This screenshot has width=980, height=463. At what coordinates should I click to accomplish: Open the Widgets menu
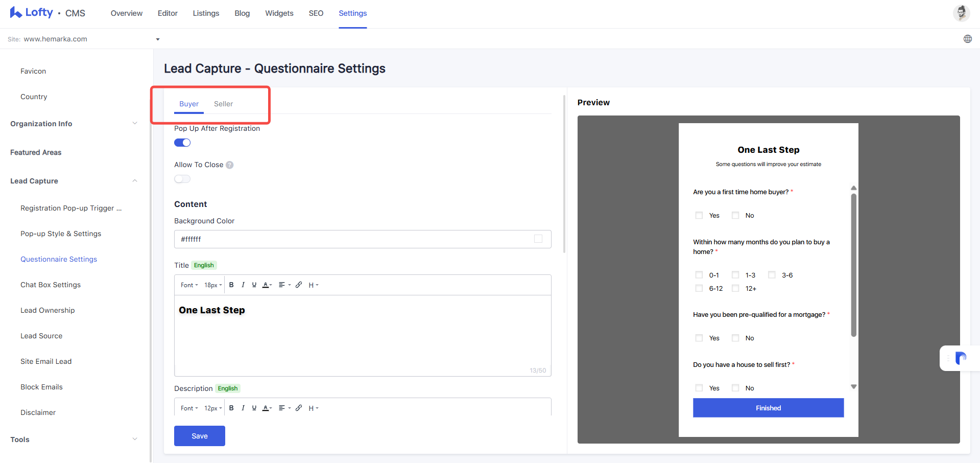pos(279,13)
